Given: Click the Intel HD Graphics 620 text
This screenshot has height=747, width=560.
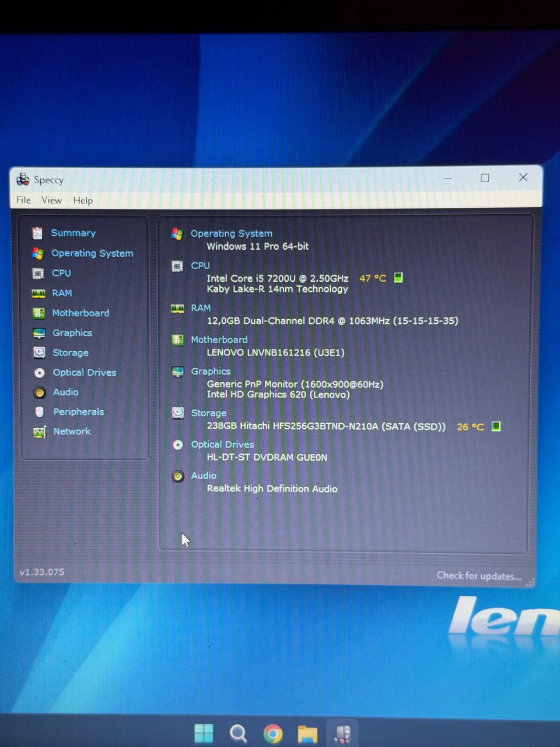Looking at the screenshot, I should point(278,395).
